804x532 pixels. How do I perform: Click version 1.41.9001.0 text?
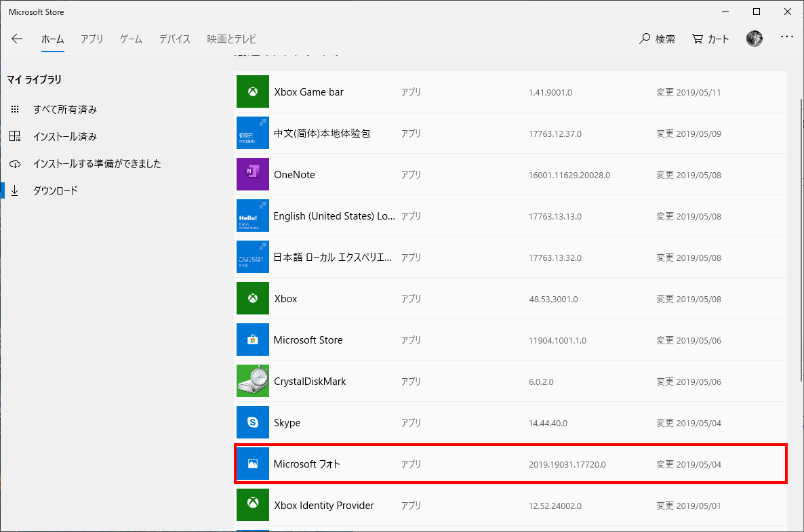coord(550,93)
